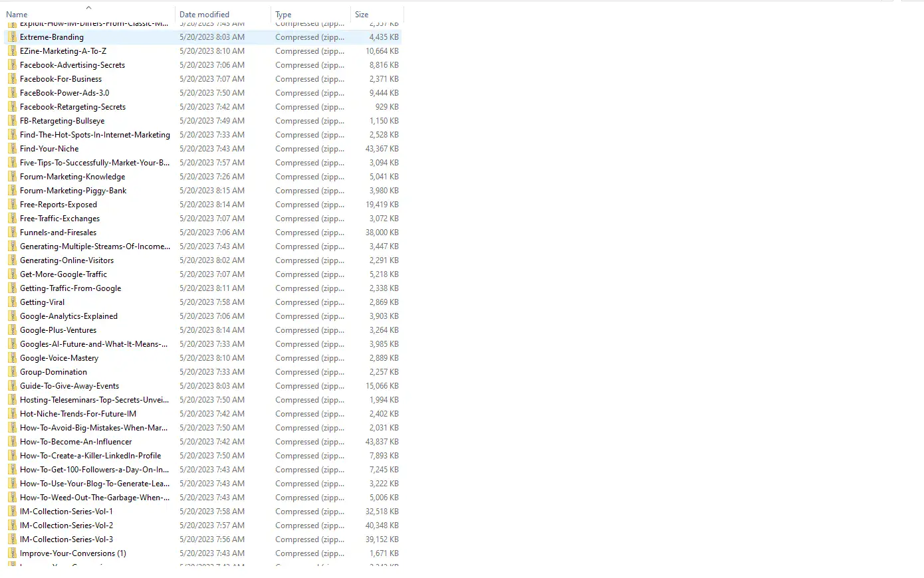
Task: Click the zip icon for Hot-Niche-Trends-For-Future-IM
Action: click(x=12, y=414)
